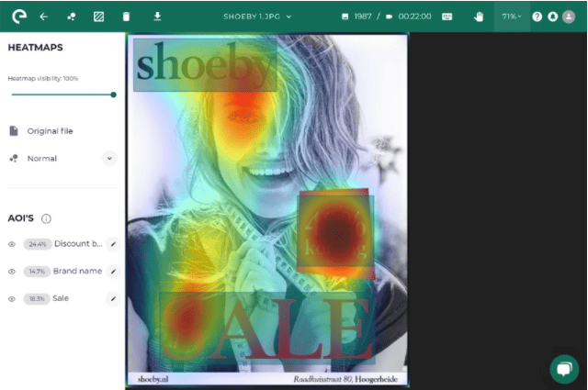Open the heatmap mode icon in the toolbar
The width and height of the screenshot is (588, 390).
click(72, 17)
